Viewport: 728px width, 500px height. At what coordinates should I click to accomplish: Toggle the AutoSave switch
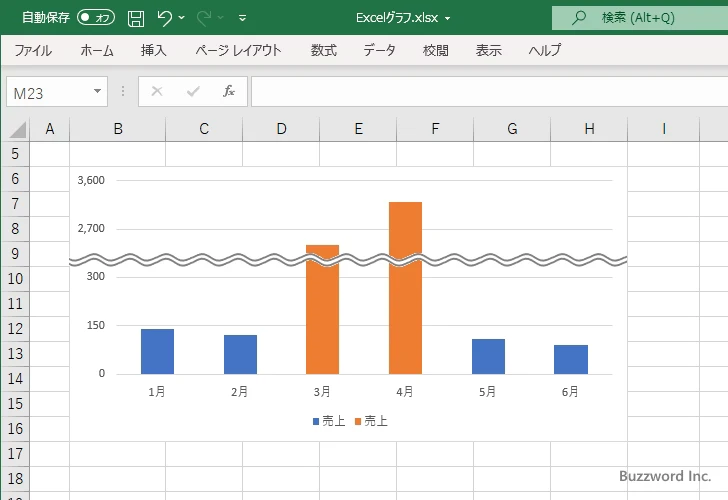96,18
